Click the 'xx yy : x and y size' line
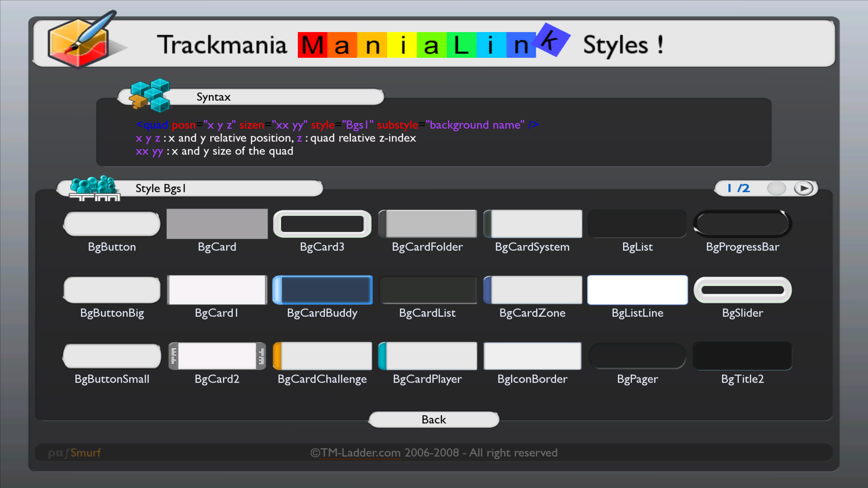Image resolution: width=868 pixels, height=488 pixels. point(214,151)
